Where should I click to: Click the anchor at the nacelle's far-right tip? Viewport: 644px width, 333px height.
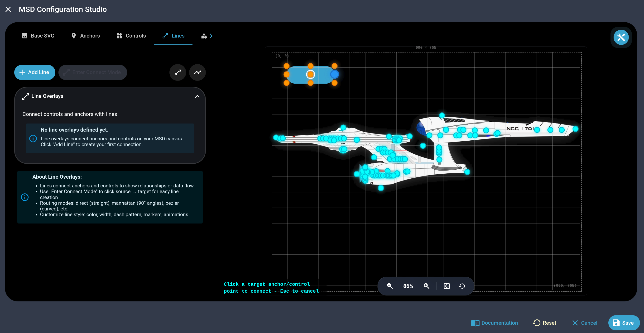(576, 129)
